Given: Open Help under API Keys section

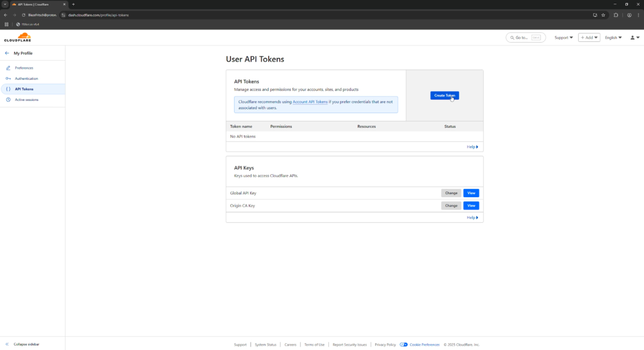Looking at the screenshot, I should coord(473,218).
